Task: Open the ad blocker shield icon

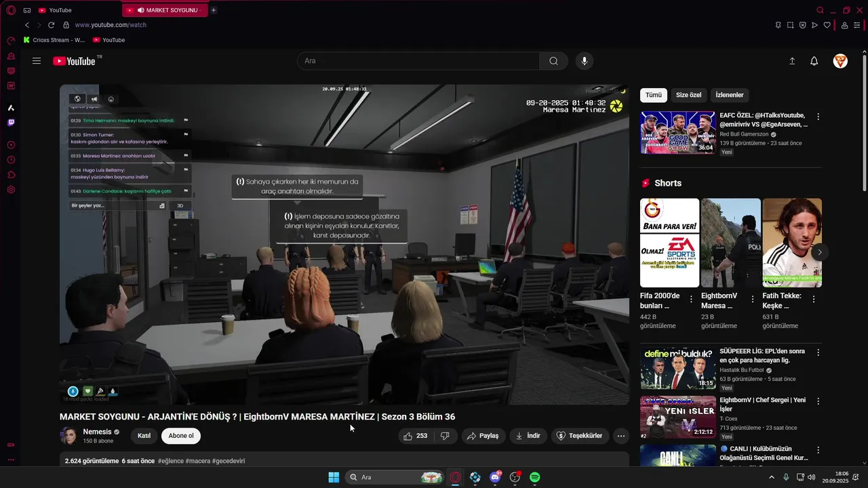Action: pyautogui.click(x=802, y=25)
